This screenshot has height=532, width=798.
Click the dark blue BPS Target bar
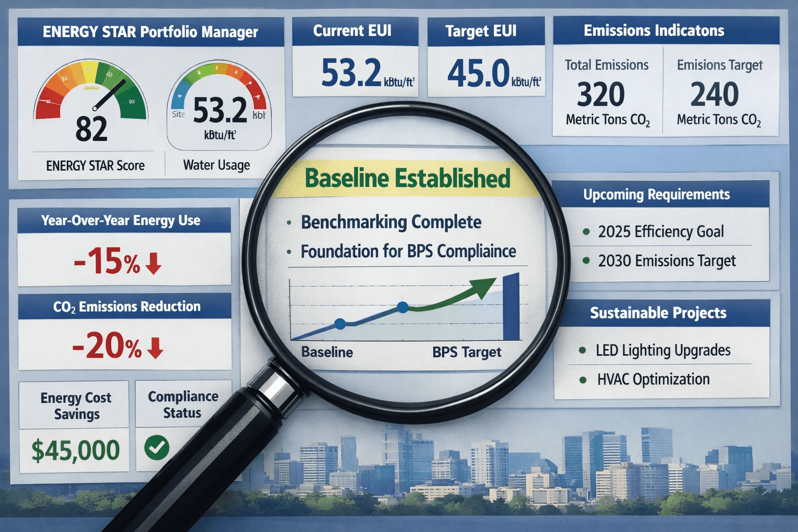(511, 307)
